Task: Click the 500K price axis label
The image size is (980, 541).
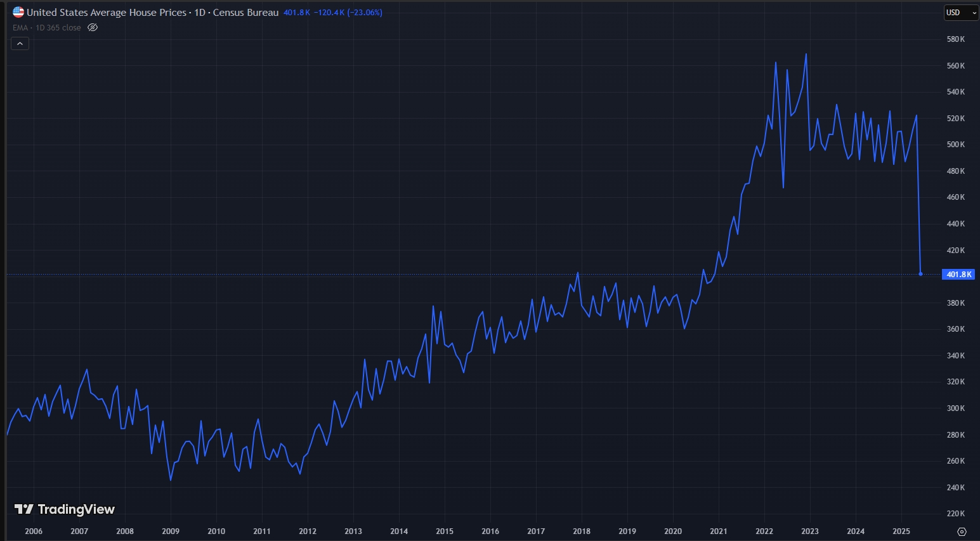Action: [955, 145]
